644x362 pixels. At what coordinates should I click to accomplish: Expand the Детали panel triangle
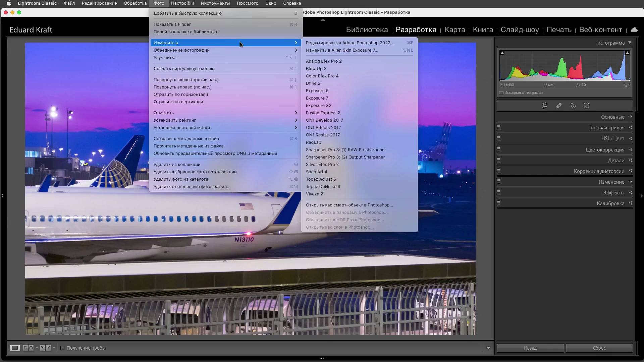coord(630,160)
